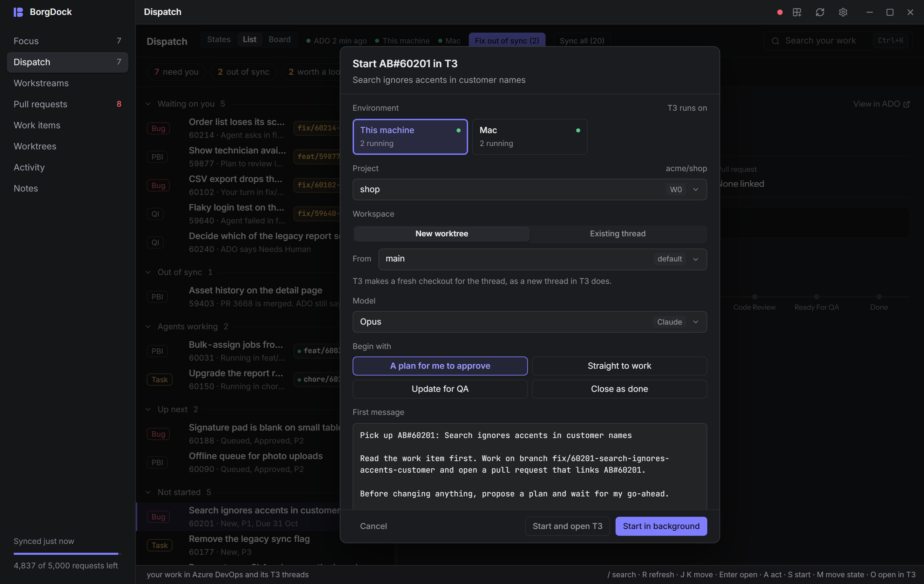Open the Project shop dropdown
This screenshot has height=584, width=924.
click(530, 189)
